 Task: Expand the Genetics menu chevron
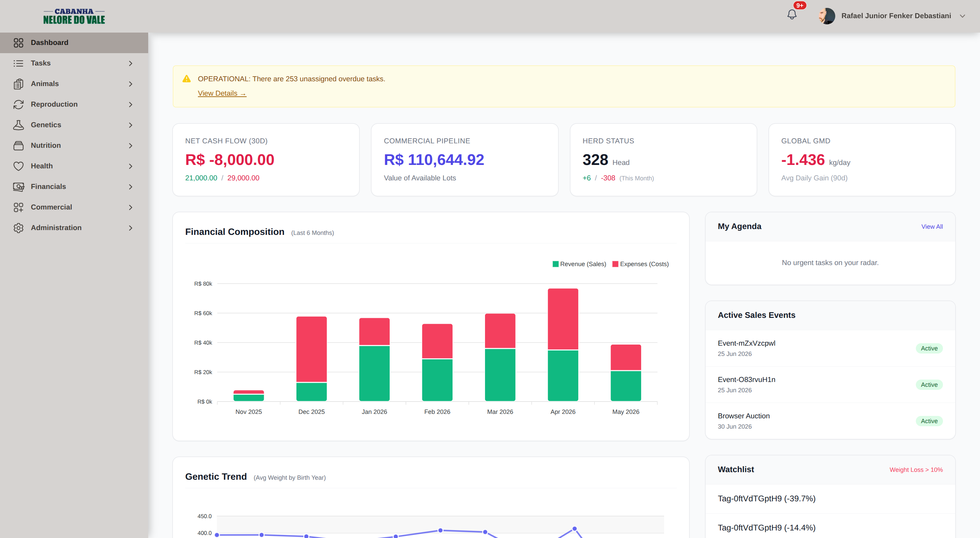coord(130,125)
